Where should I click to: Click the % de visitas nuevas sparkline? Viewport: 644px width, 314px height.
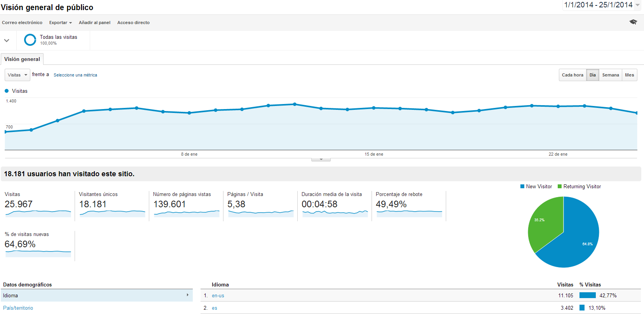click(x=38, y=253)
